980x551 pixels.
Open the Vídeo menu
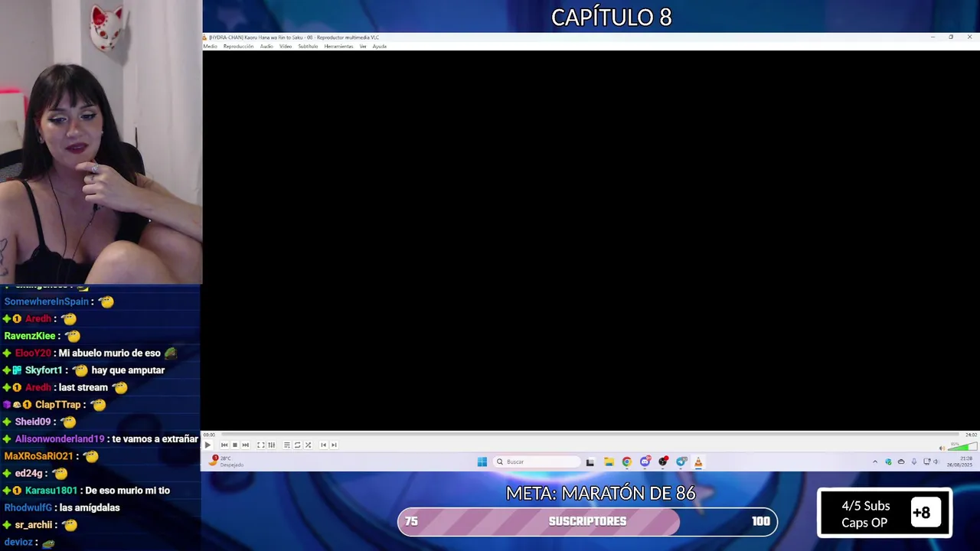pos(286,47)
